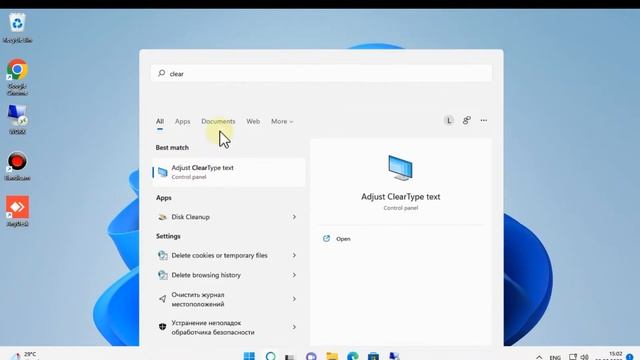Expand 'Устранение неполадок обработчика безопасности' arrow
Viewport: 640px width, 360px height.
[x=294, y=327]
